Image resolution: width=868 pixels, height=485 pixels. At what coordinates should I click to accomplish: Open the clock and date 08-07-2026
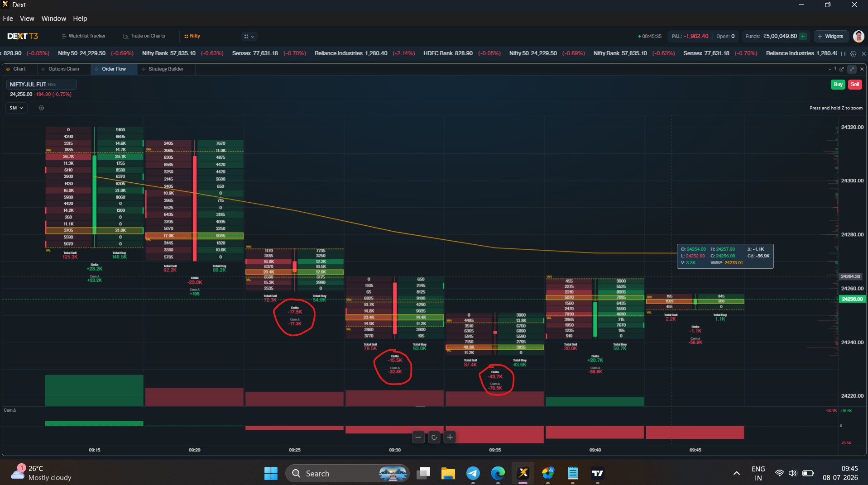coord(840,473)
